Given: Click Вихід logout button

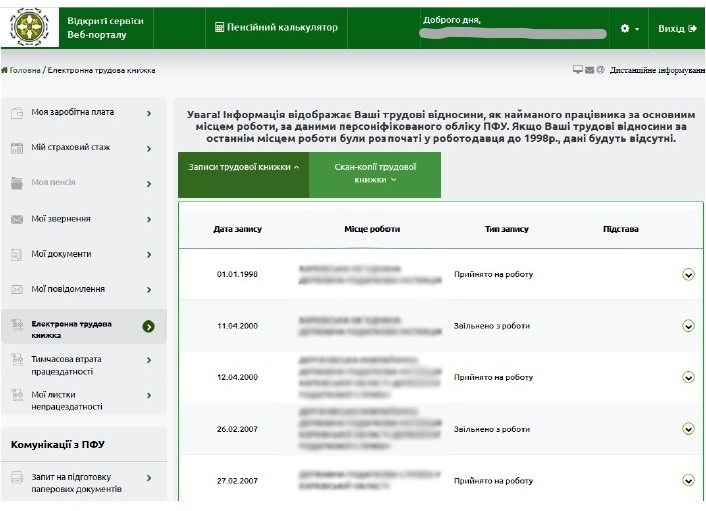Looking at the screenshot, I should click(677, 28).
